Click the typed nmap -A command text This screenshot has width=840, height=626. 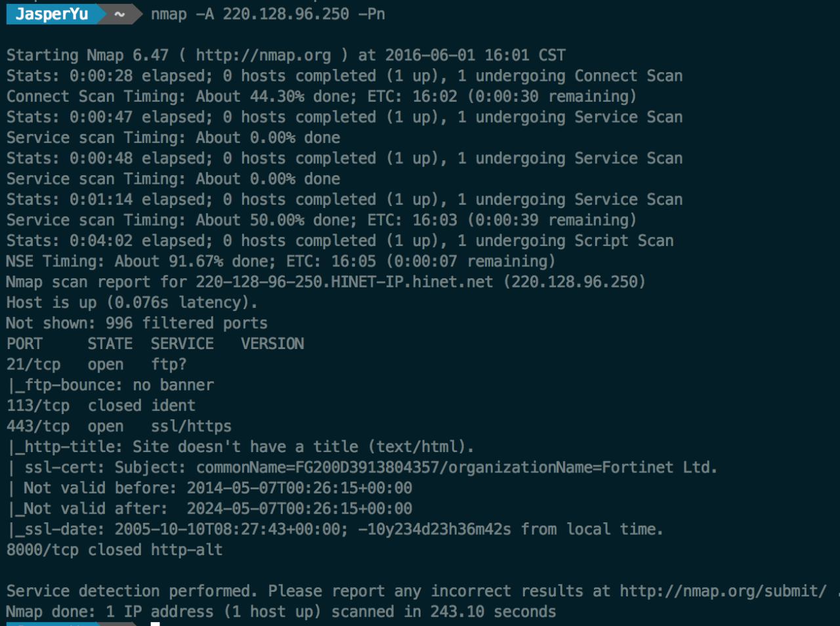point(268,14)
